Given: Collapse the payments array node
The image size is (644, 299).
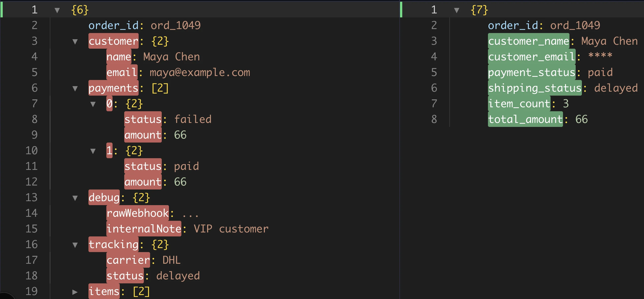Looking at the screenshot, I should [x=75, y=88].
